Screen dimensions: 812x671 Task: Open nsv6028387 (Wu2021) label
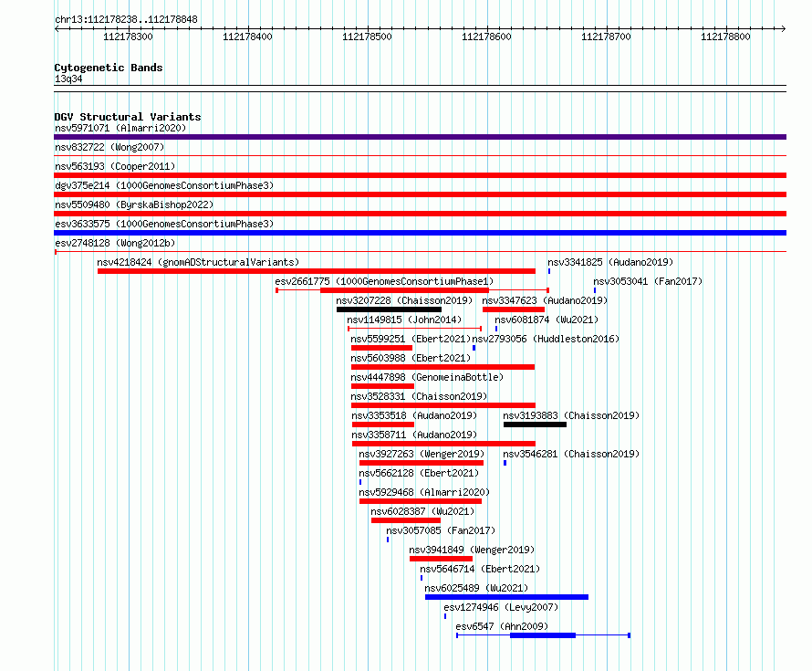click(422, 511)
